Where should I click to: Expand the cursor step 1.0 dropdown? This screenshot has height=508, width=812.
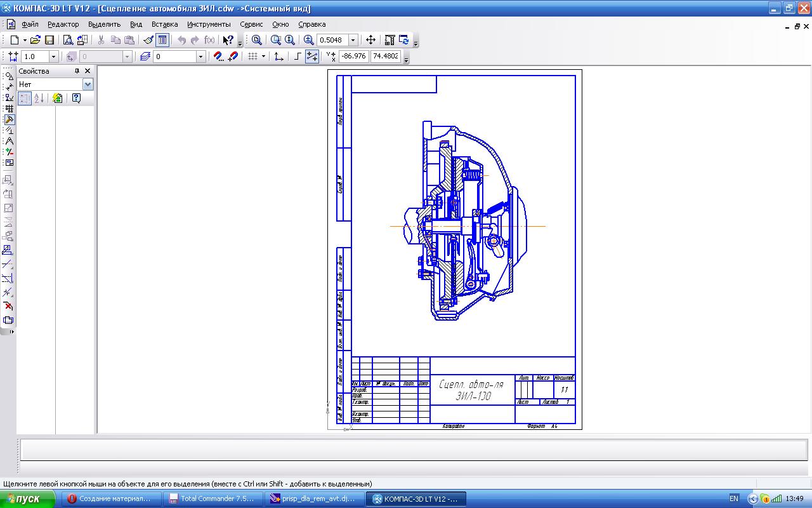[x=53, y=57]
